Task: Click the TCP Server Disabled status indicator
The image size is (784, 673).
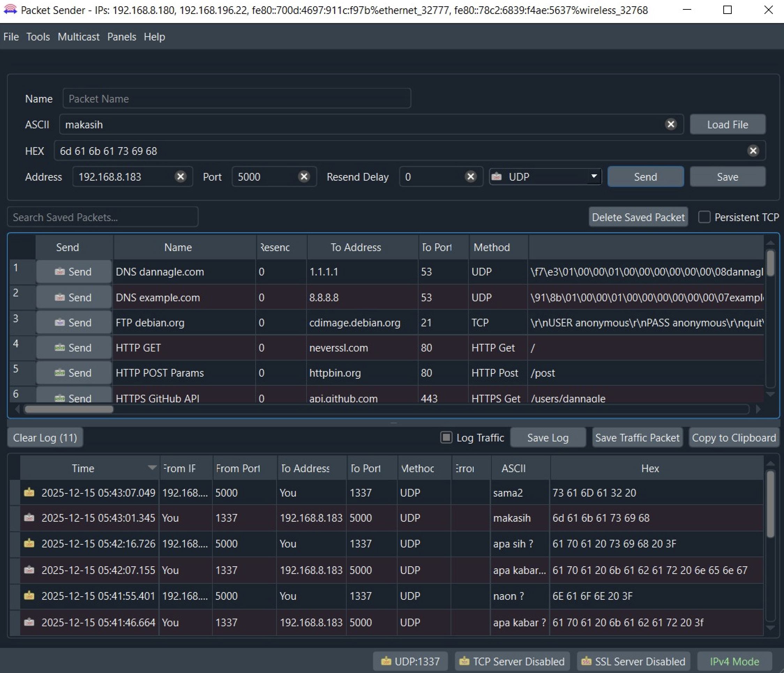Action: [512, 661]
